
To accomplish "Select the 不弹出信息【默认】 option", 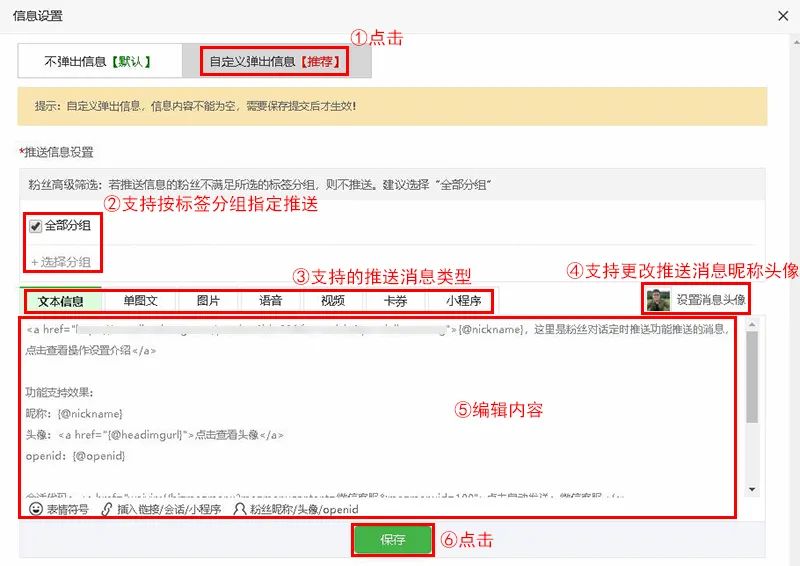I will coord(100,61).
